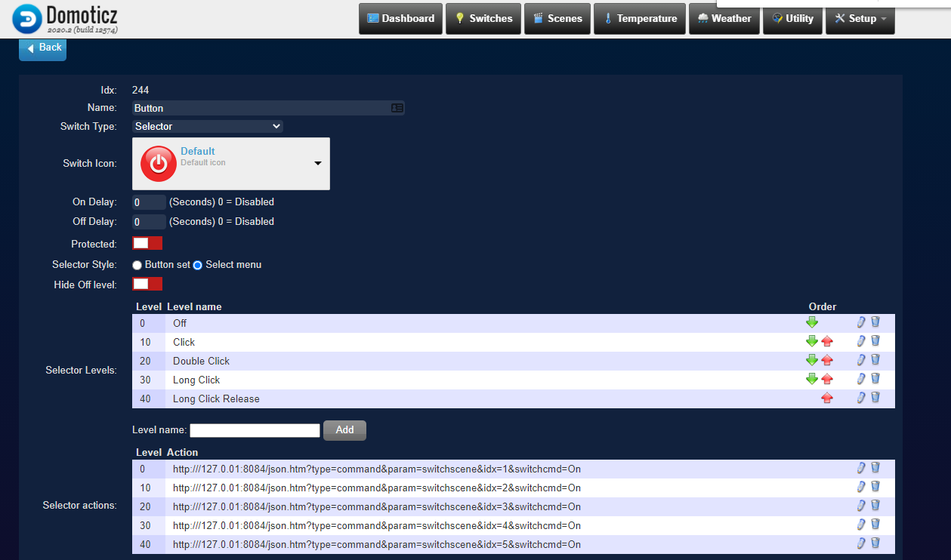Click the Level name input field
951x560 pixels.
point(255,430)
